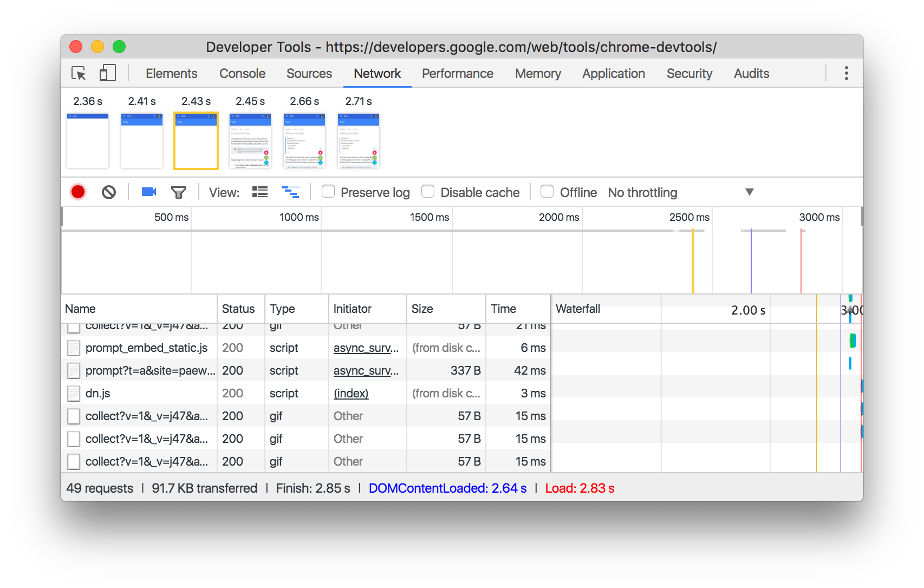
Task: Toggle the capture screenshots camera icon
Action: (x=148, y=192)
